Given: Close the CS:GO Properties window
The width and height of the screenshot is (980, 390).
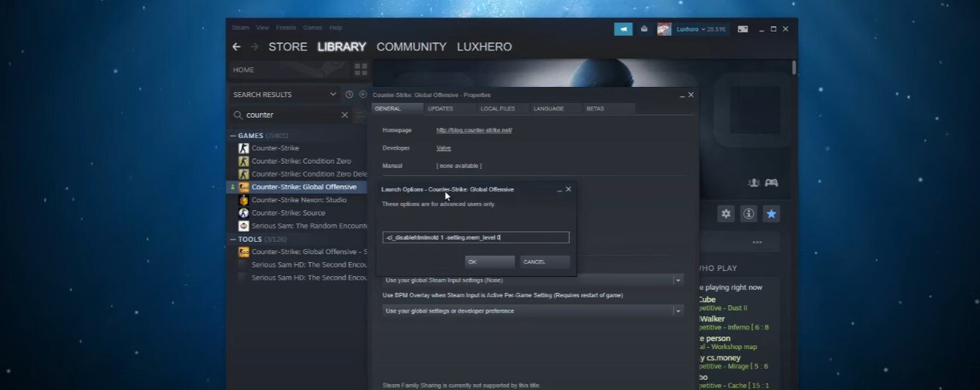Looking at the screenshot, I should point(691,95).
